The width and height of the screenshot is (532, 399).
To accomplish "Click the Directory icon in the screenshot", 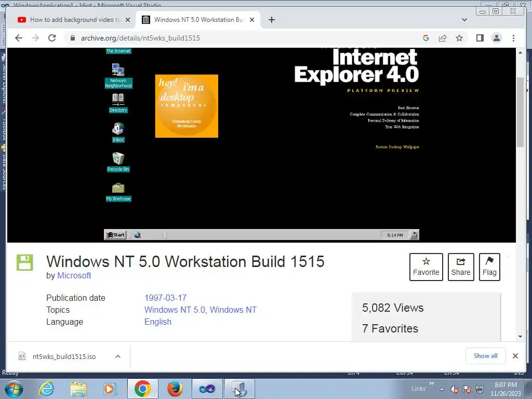I will click(x=118, y=103).
